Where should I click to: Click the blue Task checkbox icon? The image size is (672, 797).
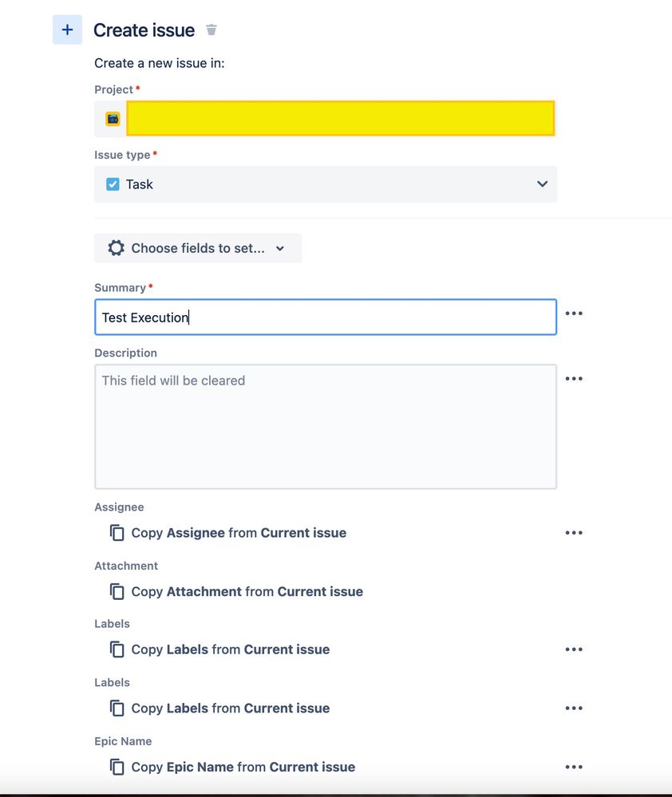(113, 184)
